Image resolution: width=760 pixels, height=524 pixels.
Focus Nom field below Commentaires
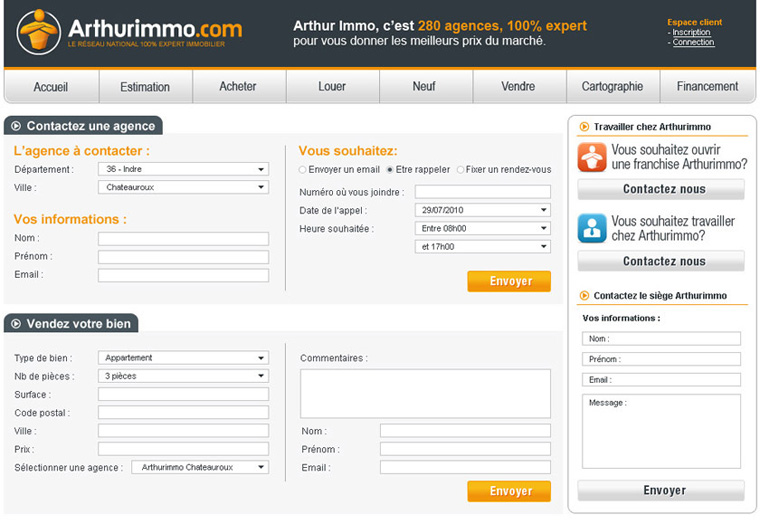tap(465, 430)
